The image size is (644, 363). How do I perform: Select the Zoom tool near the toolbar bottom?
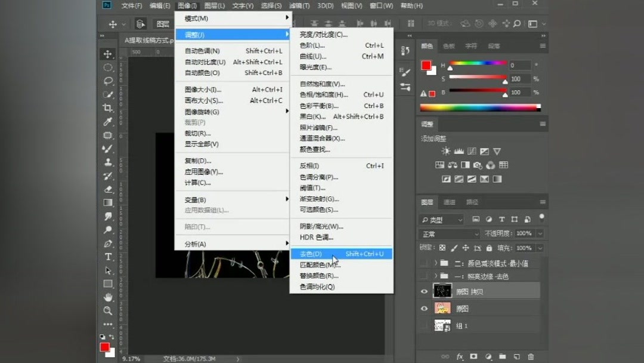coord(108,310)
